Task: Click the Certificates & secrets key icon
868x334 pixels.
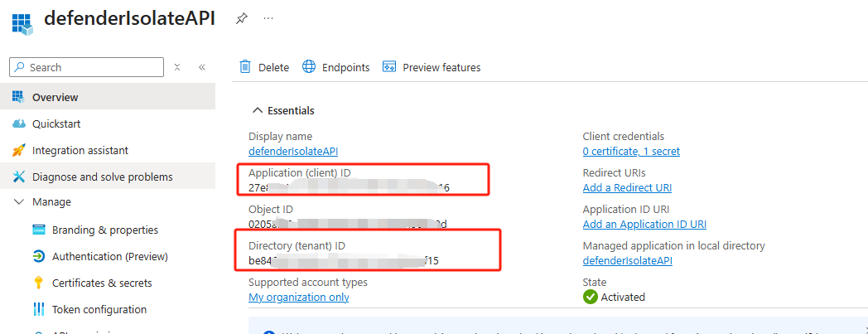Action: pos(39,283)
